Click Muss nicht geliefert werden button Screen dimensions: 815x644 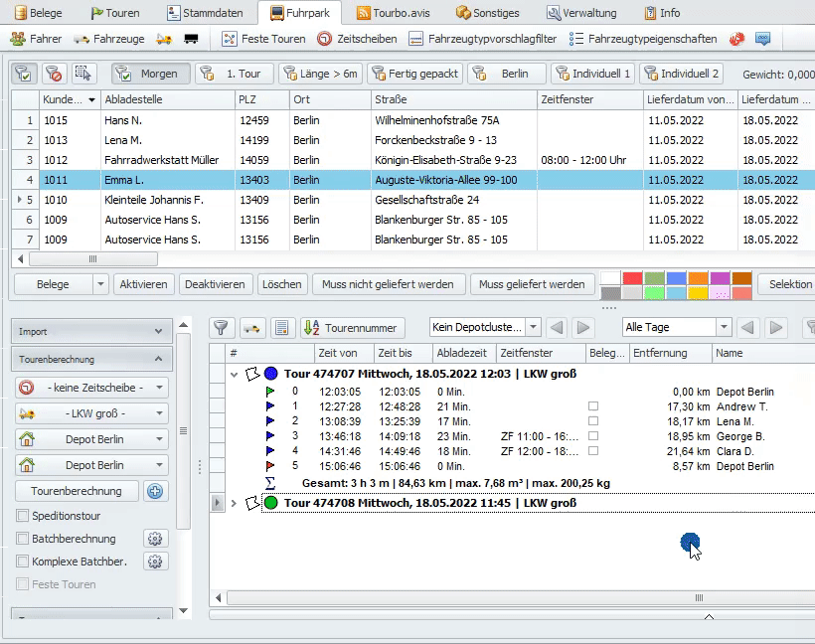(x=388, y=284)
